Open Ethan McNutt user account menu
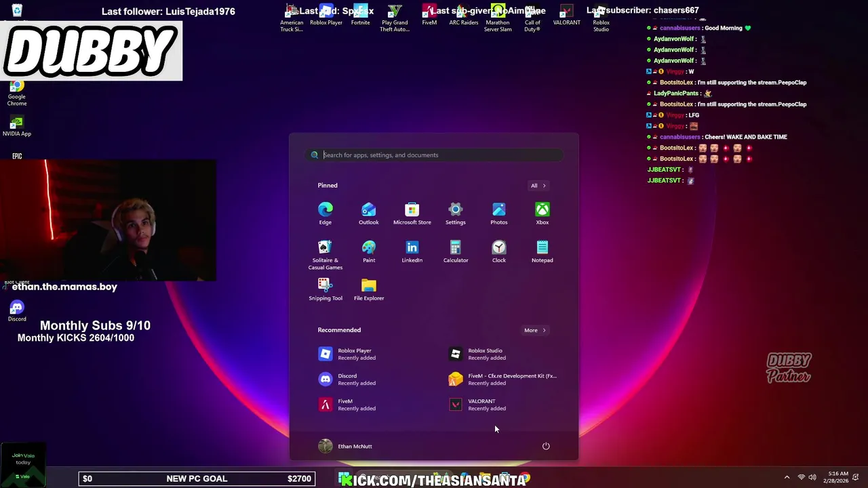The image size is (868, 488). coord(345,446)
